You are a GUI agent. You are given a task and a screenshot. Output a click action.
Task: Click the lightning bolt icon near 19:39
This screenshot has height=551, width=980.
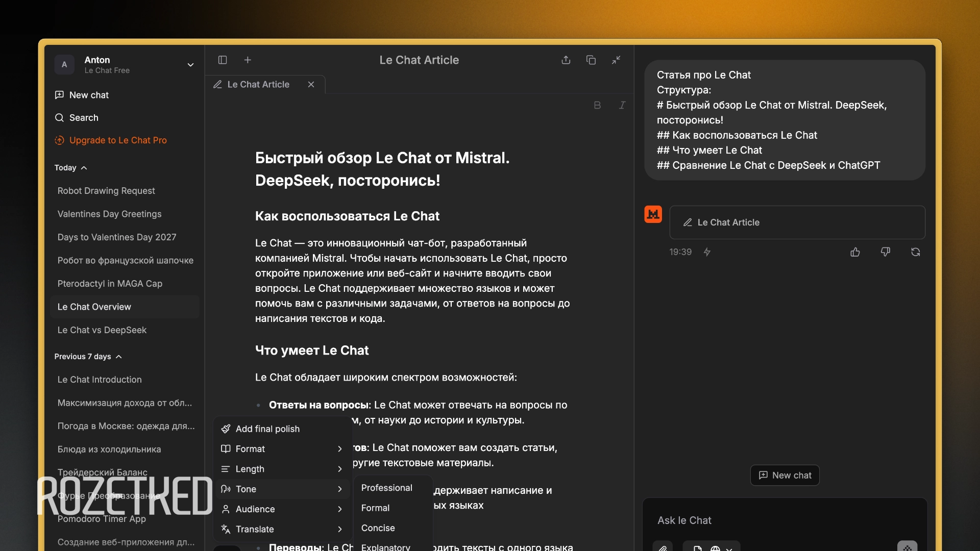point(707,252)
